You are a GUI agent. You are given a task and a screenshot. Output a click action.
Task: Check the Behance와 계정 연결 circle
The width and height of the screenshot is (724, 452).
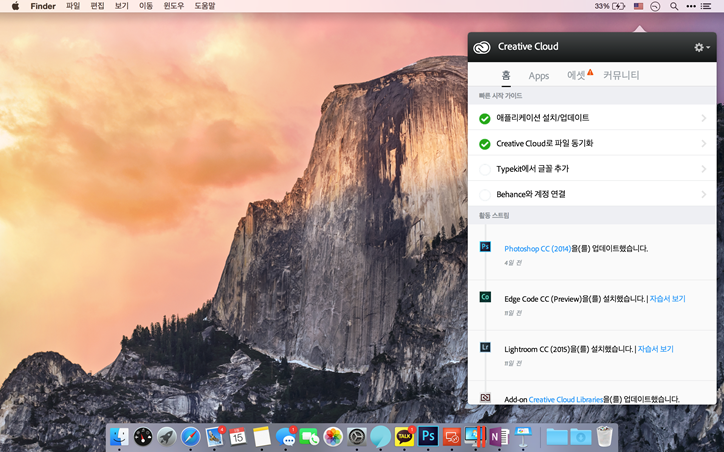point(484,195)
